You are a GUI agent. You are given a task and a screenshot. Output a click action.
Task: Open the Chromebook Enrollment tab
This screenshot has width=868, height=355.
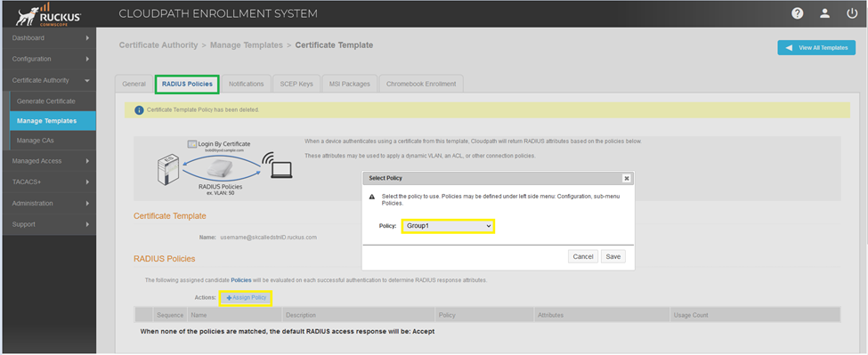pos(421,84)
